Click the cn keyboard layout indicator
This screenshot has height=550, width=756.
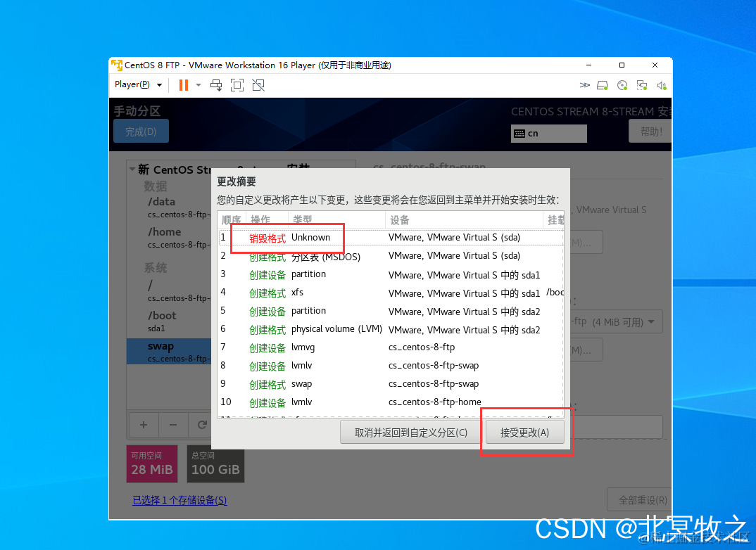click(548, 134)
